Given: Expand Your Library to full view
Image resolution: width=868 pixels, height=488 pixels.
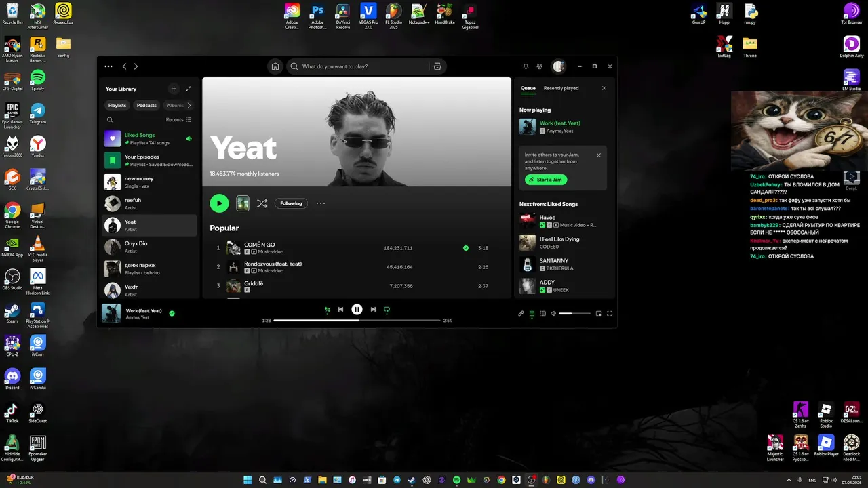Looking at the screenshot, I should pos(189,89).
